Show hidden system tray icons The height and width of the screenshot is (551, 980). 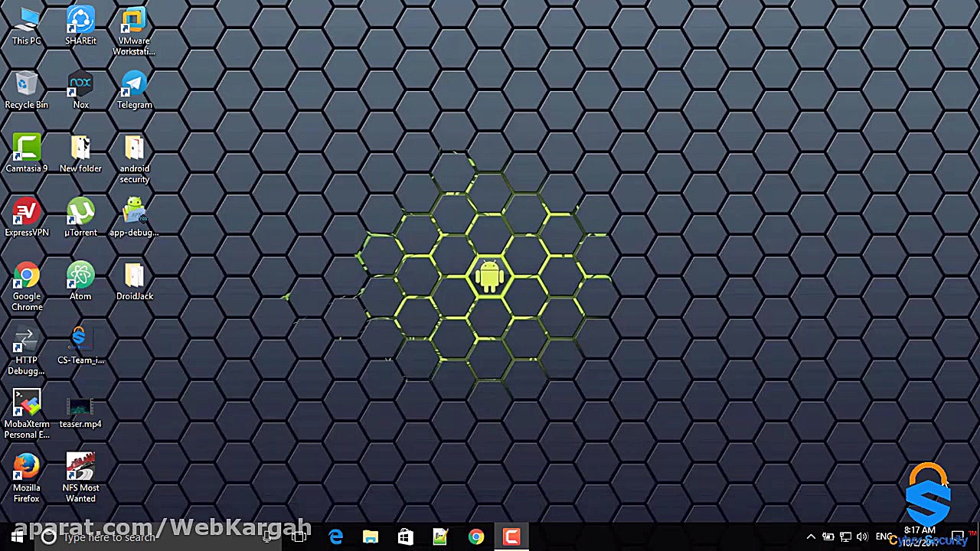point(811,537)
